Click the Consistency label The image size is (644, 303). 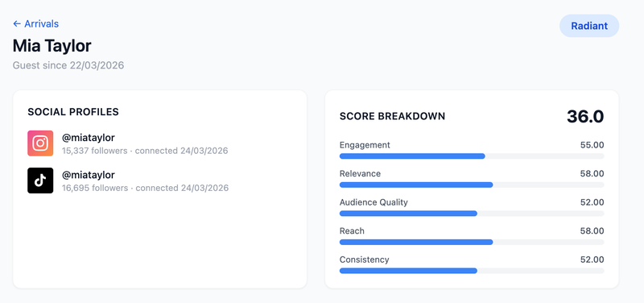pyautogui.click(x=365, y=259)
